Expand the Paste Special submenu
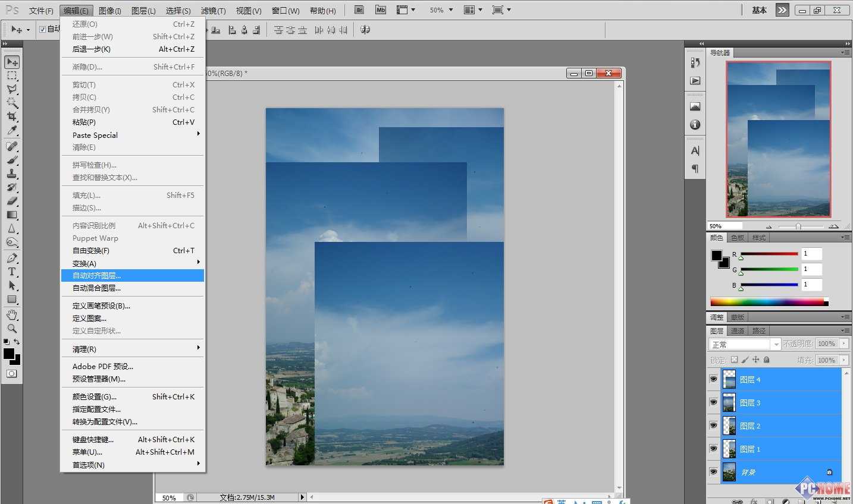Screen dimensions: 853x504 pos(133,135)
